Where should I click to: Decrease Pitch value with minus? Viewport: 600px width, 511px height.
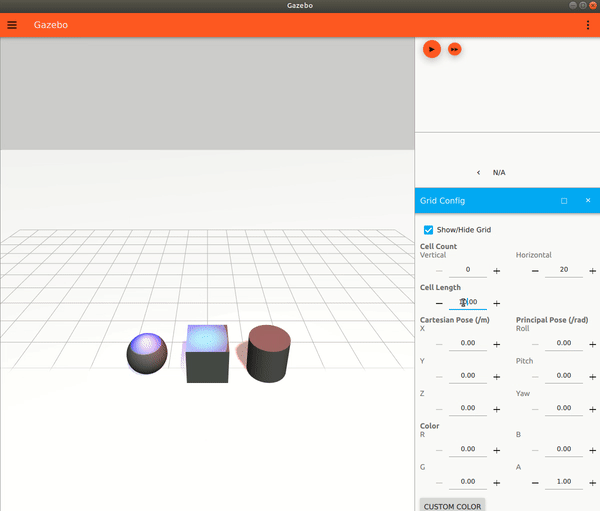click(x=535, y=377)
